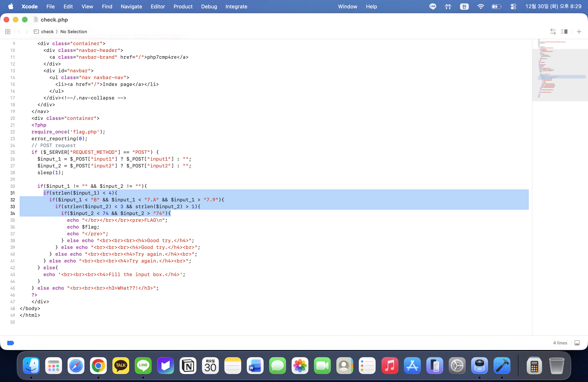Open Control Center toggles in menu bar
588x382 pixels.
click(x=513, y=7)
